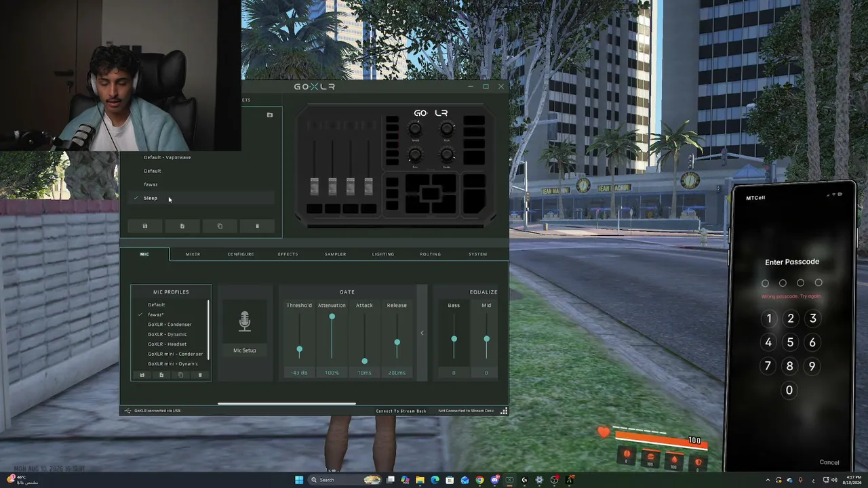The width and height of the screenshot is (868, 488).
Task: Tap Cancel on the phone passcode screen
Action: point(829,462)
